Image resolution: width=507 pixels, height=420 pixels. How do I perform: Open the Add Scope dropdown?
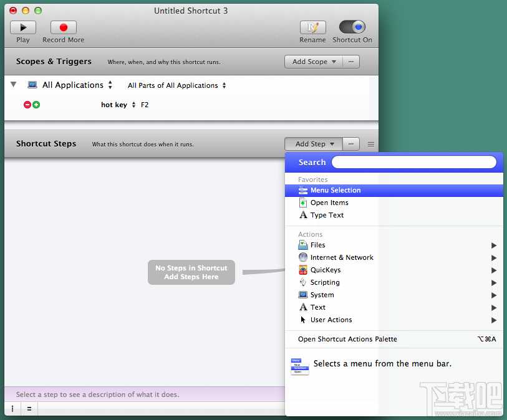(313, 62)
